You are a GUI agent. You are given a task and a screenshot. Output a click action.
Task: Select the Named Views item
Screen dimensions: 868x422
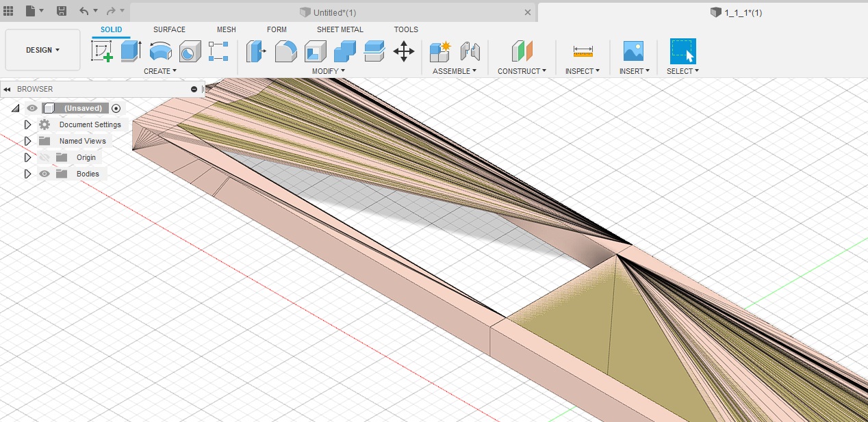(83, 141)
